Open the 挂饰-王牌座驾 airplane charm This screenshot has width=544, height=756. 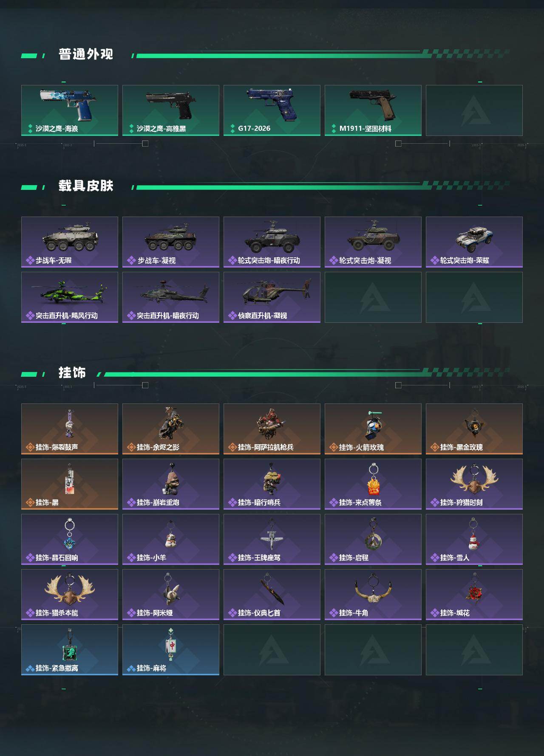pyautogui.click(x=272, y=539)
